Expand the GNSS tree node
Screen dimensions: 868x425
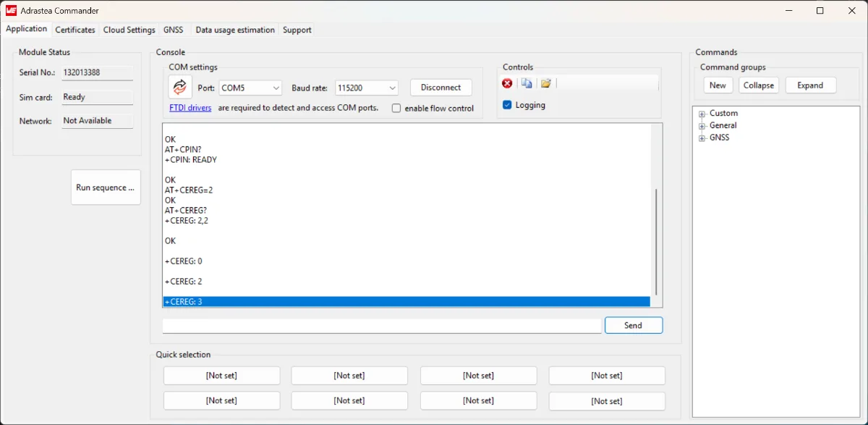[x=702, y=138]
